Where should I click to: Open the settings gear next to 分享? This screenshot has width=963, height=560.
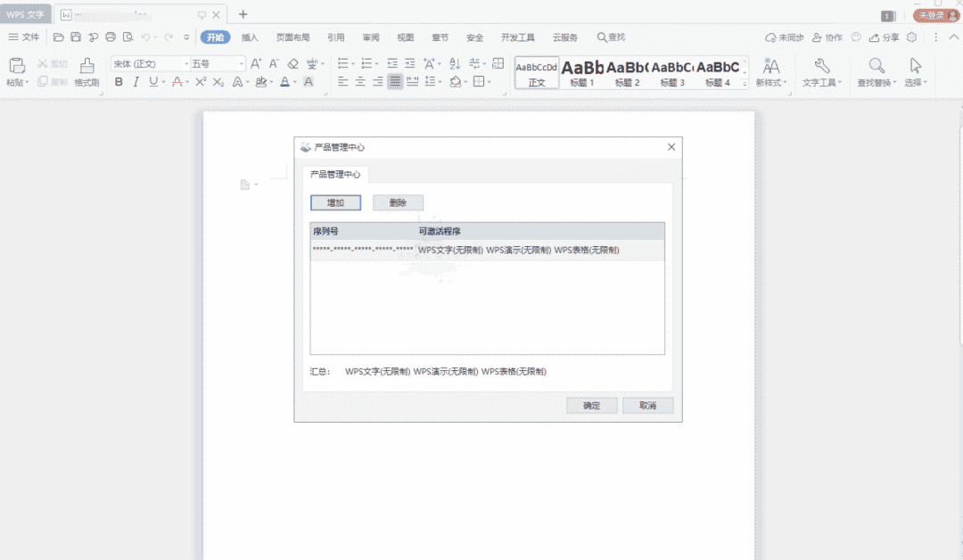coord(912,37)
